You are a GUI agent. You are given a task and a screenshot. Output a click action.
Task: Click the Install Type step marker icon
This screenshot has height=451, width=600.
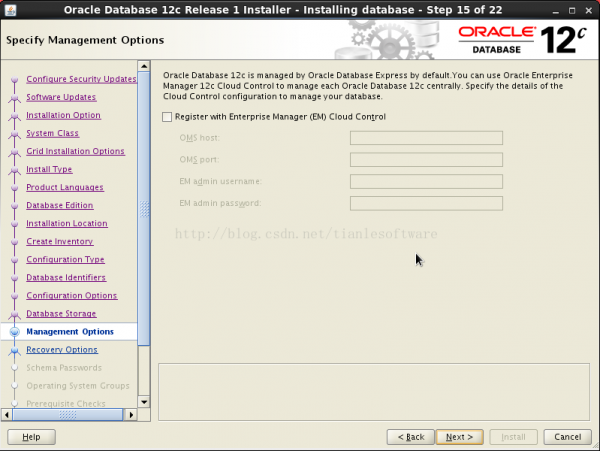[15, 169]
